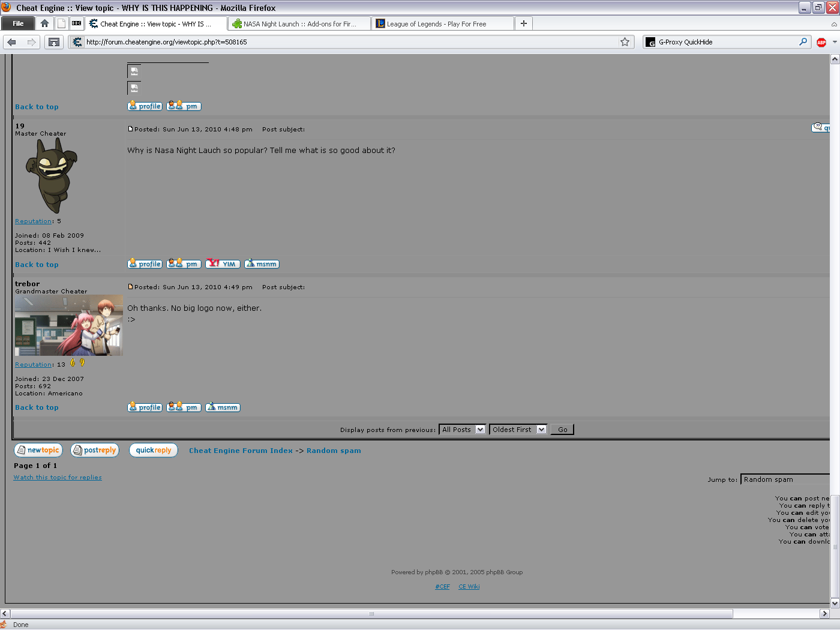Click the YIM button under user 19's post

point(223,264)
